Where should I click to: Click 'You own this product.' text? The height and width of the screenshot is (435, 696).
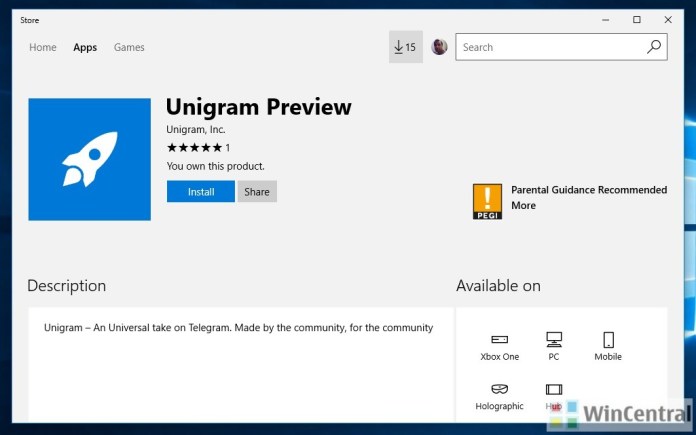point(215,166)
